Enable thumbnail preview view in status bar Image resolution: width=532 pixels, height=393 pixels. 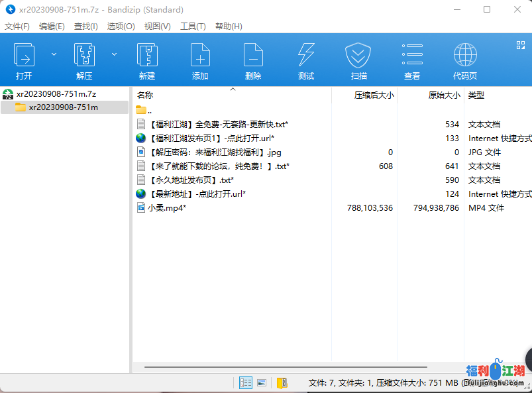(262, 382)
